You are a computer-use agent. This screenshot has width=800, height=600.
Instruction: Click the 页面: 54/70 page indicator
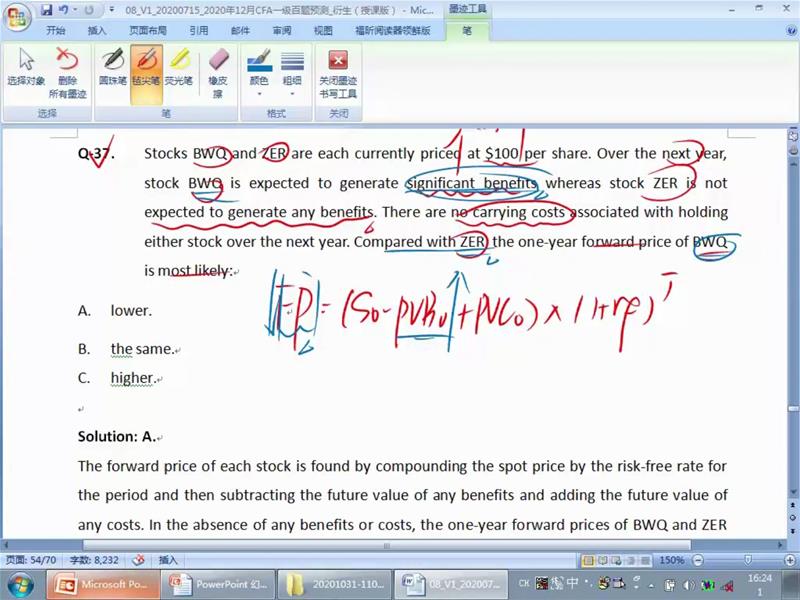point(30,561)
